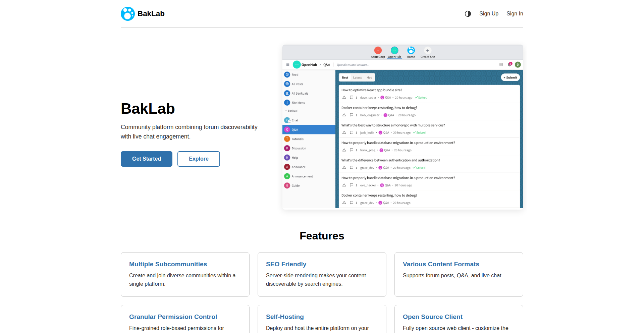This screenshot has height=333, width=644.
Task: Click the Multiple Subcommunities feature card
Action: [x=185, y=274]
